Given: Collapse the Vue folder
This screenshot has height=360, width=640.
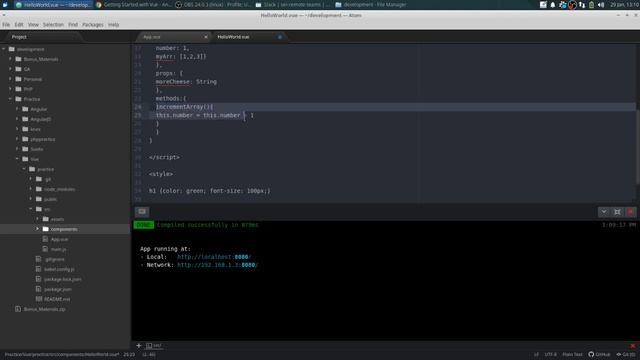Looking at the screenshot, I should tap(17, 159).
